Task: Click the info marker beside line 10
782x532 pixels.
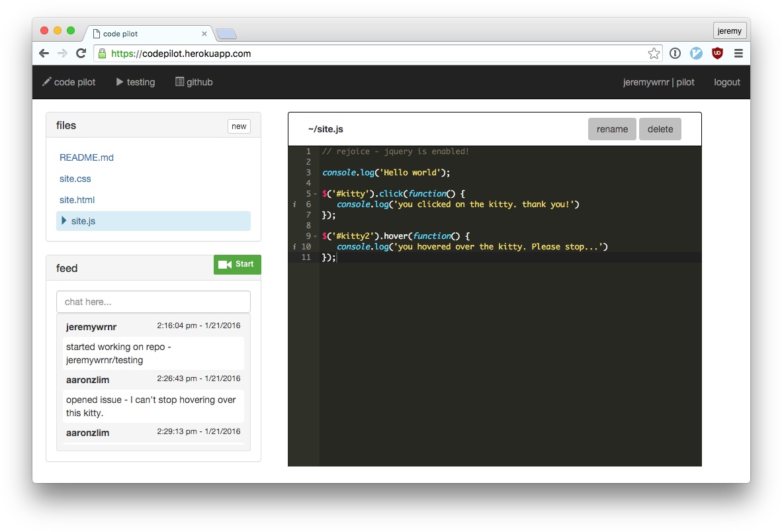Action: tap(294, 246)
